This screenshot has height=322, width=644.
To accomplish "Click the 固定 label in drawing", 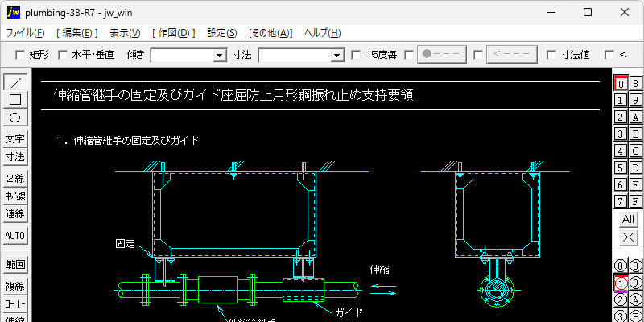I will click(x=126, y=244).
